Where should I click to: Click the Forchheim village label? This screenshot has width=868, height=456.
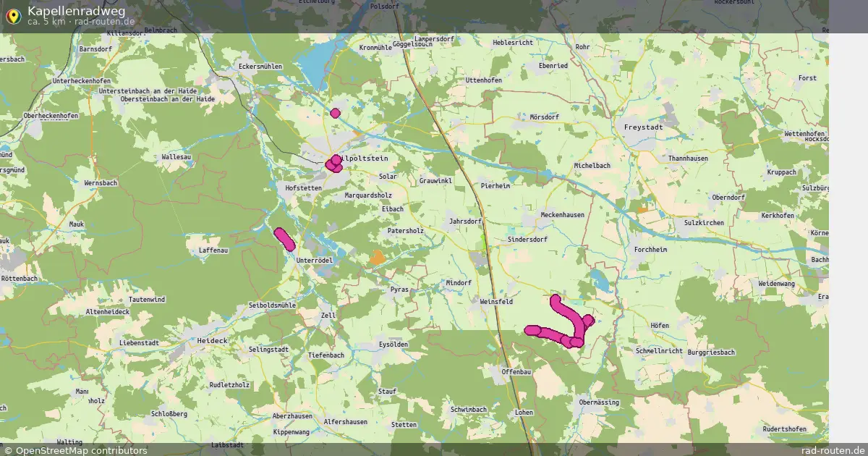click(650, 249)
